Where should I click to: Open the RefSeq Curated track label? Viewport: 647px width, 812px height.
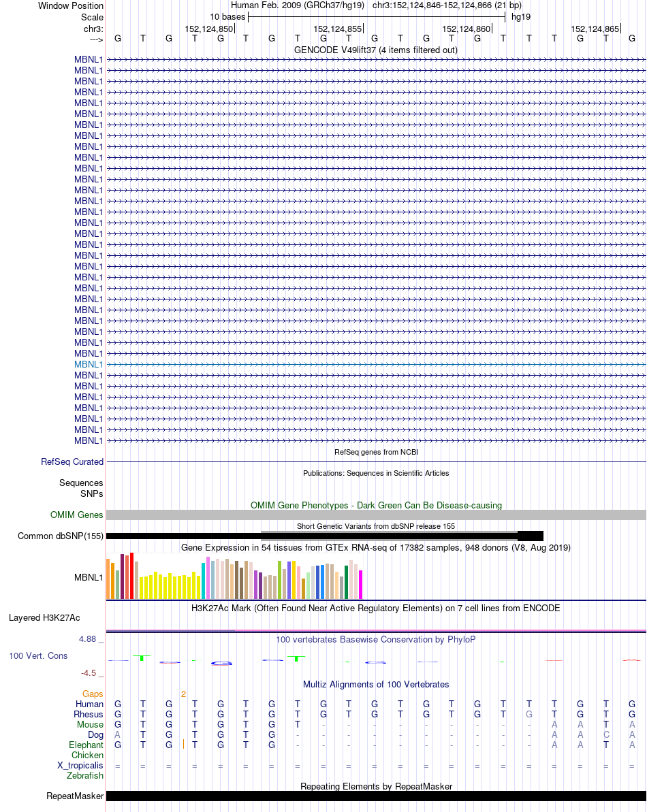[72, 461]
